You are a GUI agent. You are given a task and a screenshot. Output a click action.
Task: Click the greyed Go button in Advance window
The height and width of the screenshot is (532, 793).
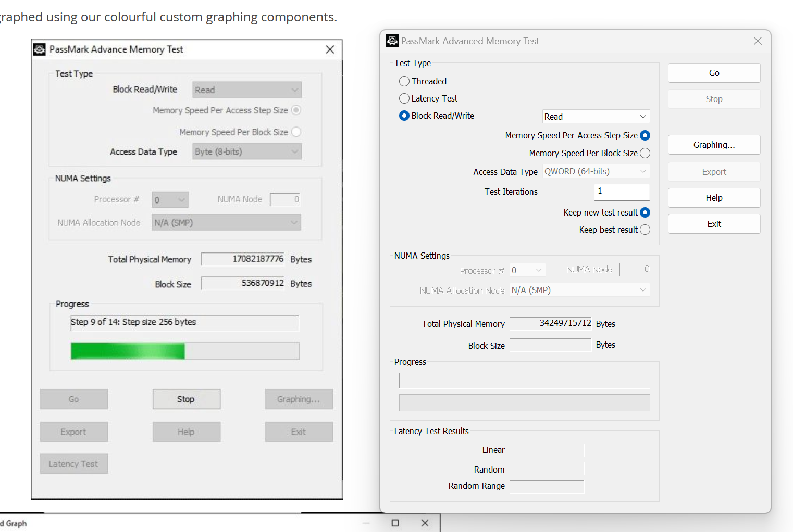click(74, 399)
